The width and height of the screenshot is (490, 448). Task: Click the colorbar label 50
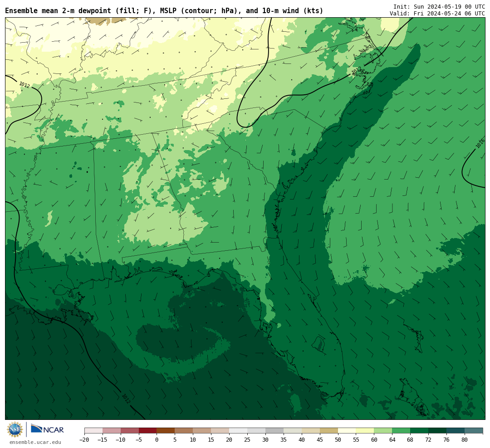point(338,440)
